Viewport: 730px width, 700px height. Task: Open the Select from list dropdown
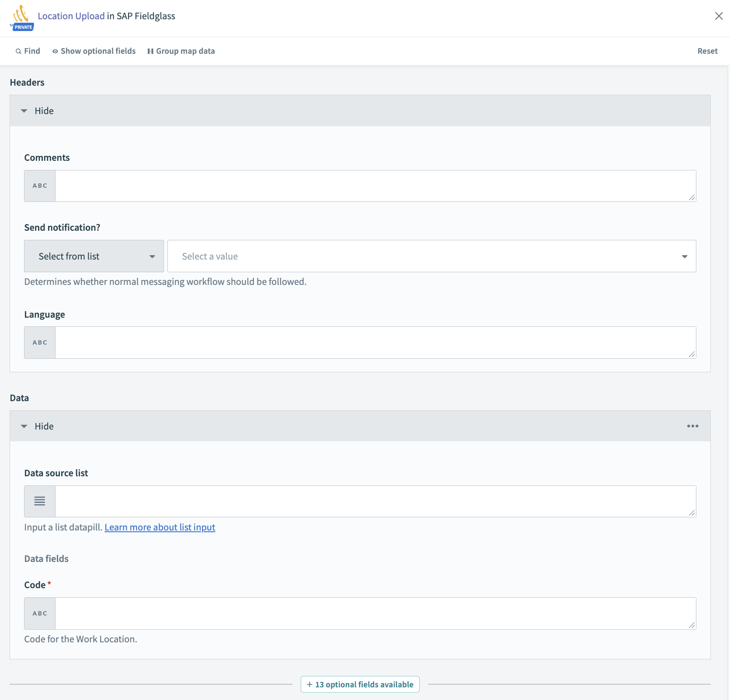click(94, 256)
